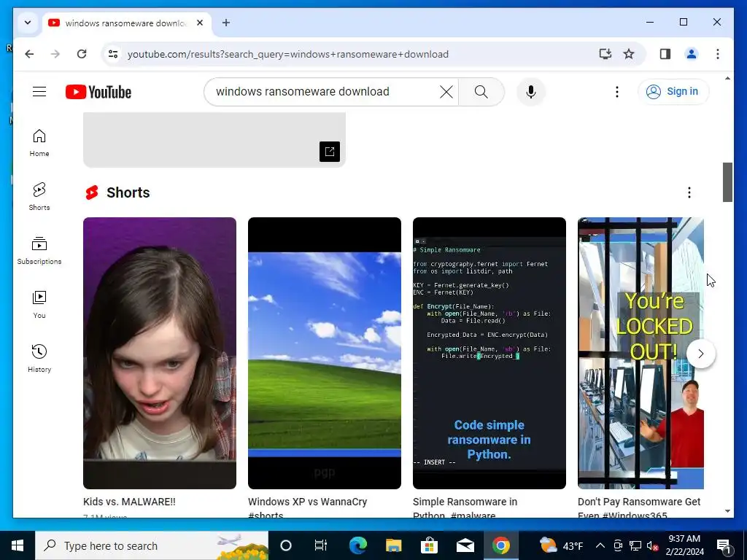Play the Windows XP vs WannaCry thumbnail
Viewport: 747px width, 560px height.
pos(325,353)
